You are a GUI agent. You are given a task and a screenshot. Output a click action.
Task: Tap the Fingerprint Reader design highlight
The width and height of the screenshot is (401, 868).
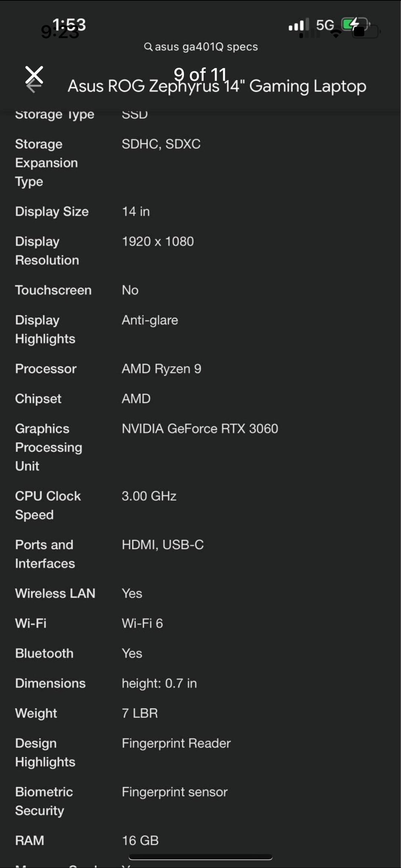(176, 743)
